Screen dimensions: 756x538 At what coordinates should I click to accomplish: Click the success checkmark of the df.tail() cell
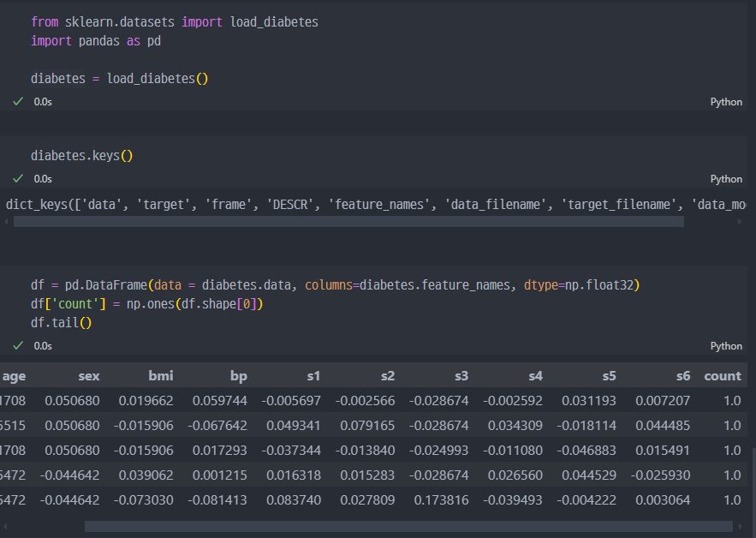[x=18, y=345]
